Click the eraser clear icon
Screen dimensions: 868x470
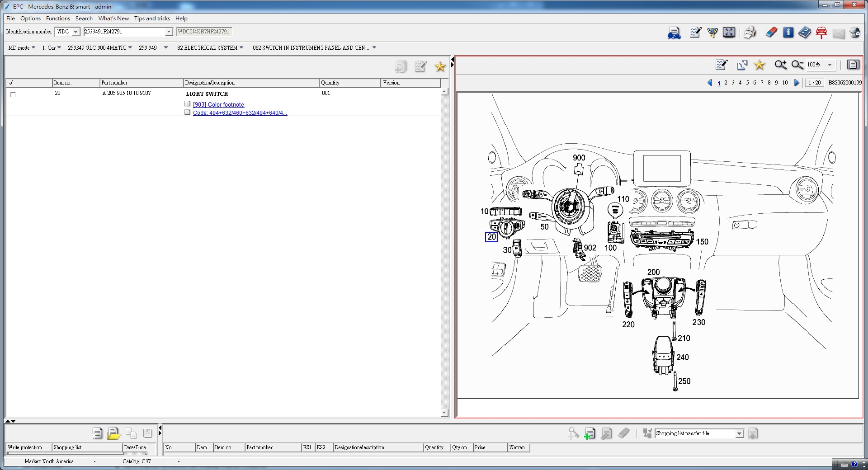tap(771, 33)
